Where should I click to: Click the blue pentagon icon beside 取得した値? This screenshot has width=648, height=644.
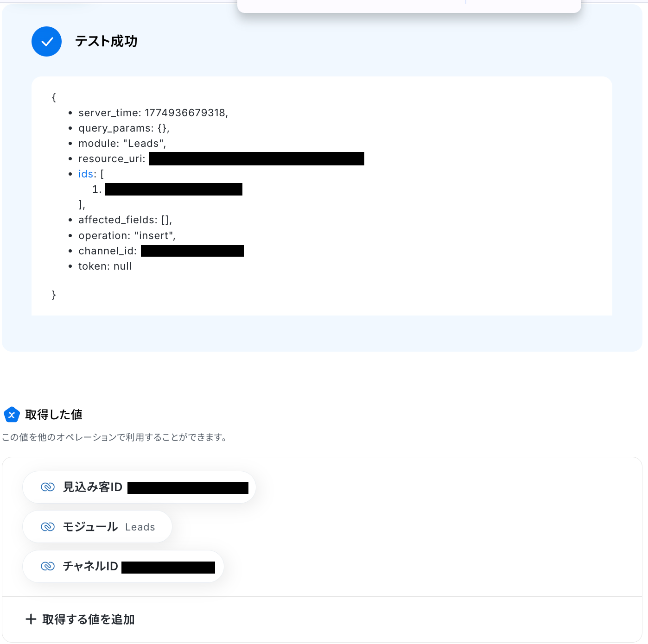pyautogui.click(x=12, y=415)
